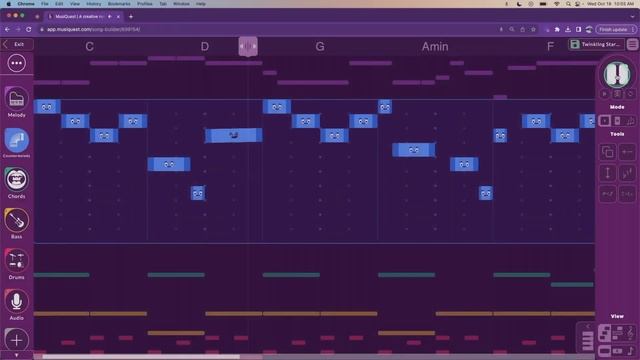Select the music notes Mode option

pos(630,121)
